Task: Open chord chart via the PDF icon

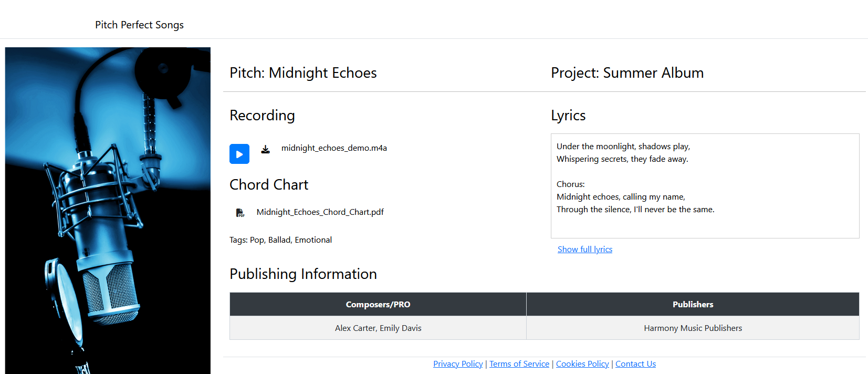Action: 240,212
